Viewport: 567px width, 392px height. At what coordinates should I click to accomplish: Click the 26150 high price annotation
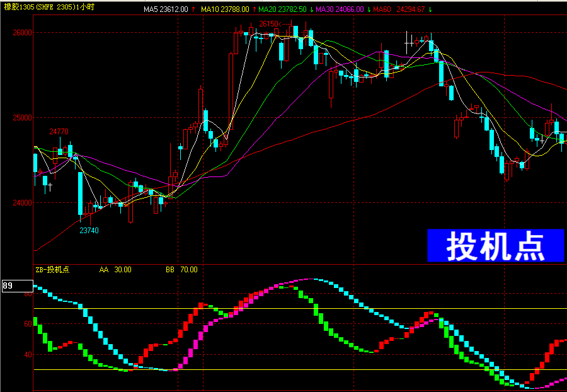pos(268,24)
